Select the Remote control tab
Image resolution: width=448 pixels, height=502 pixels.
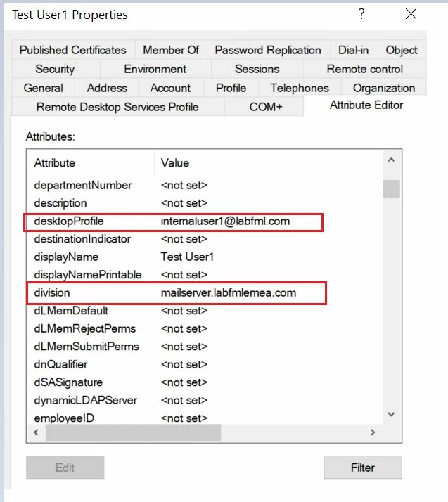[365, 69]
